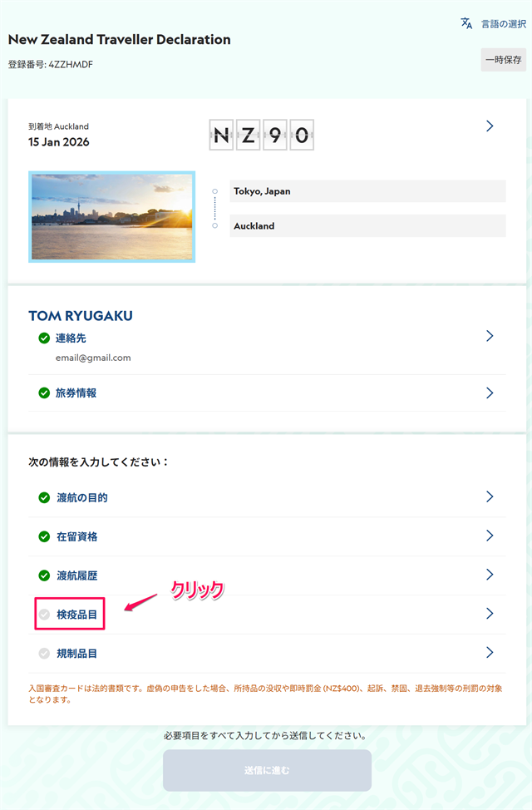
Task: Click the gray status circle beside 検疫品目
Action: [44, 614]
